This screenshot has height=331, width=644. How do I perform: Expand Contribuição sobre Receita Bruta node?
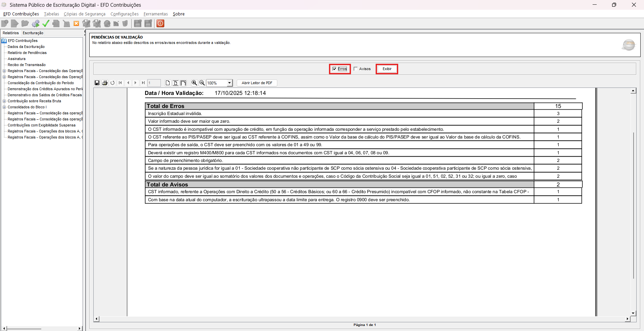(4, 101)
